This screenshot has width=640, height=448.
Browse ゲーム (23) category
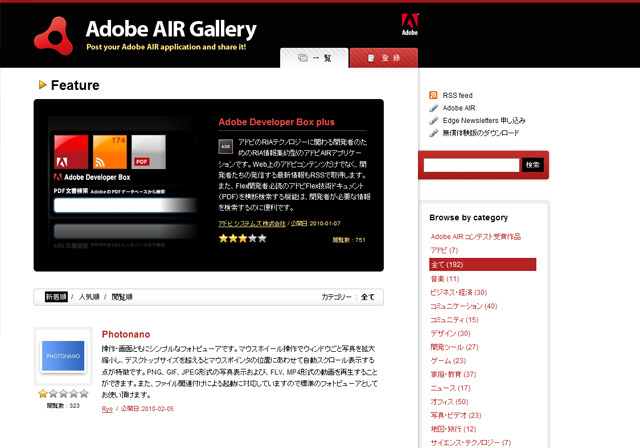pyautogui.click(x=448, y=361)
